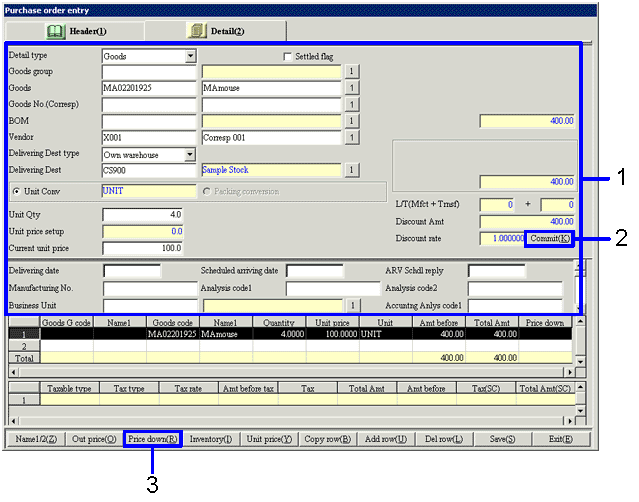Click the tax grid scroll up arrow

click(x=580, y=386)
